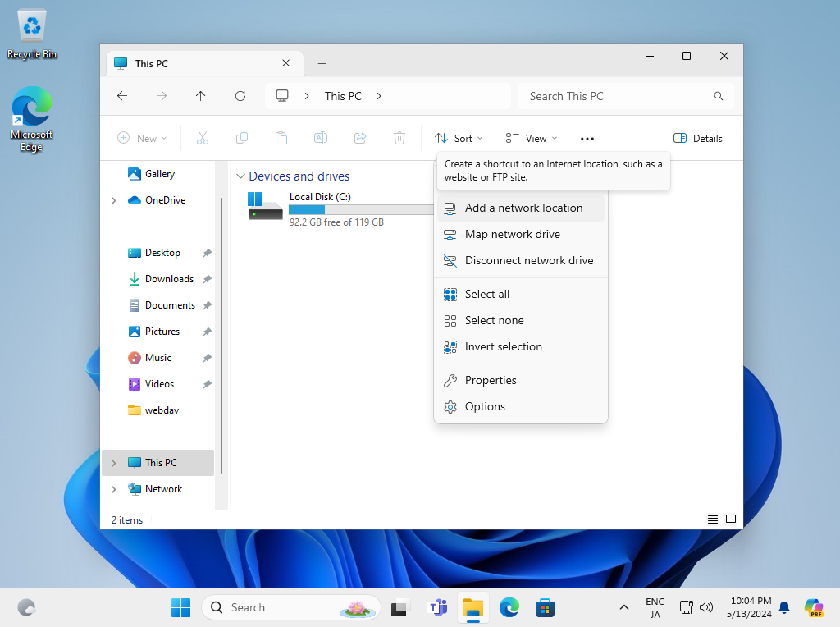Click the Paste clipboard icon
Image resolution: width=840 pixels, height=627 pixels.
coord(281,138)
